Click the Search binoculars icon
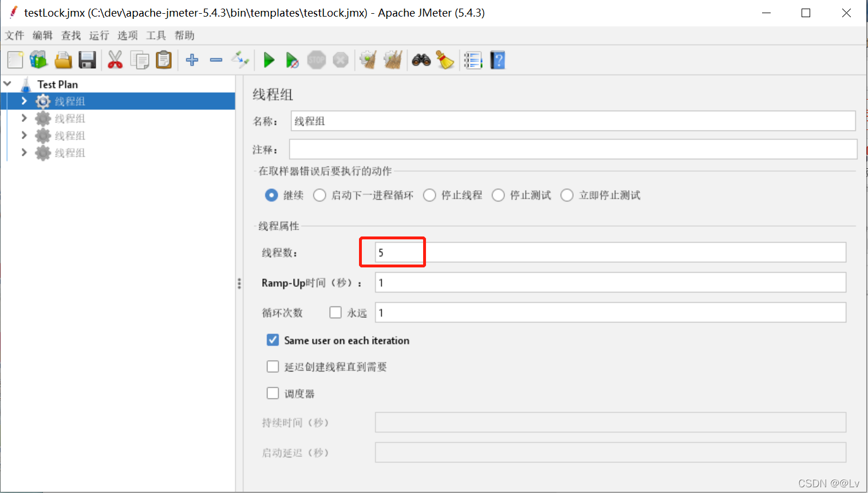 pos(421,60)
